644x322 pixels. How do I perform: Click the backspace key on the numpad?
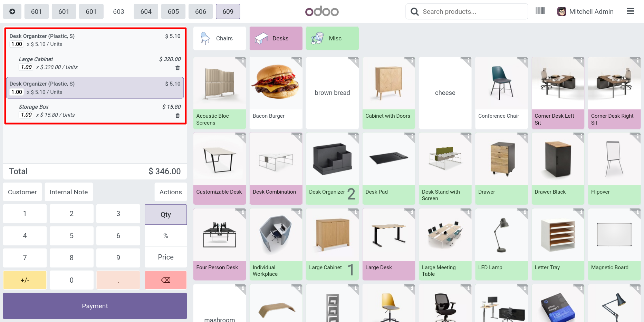pos(166,280)
